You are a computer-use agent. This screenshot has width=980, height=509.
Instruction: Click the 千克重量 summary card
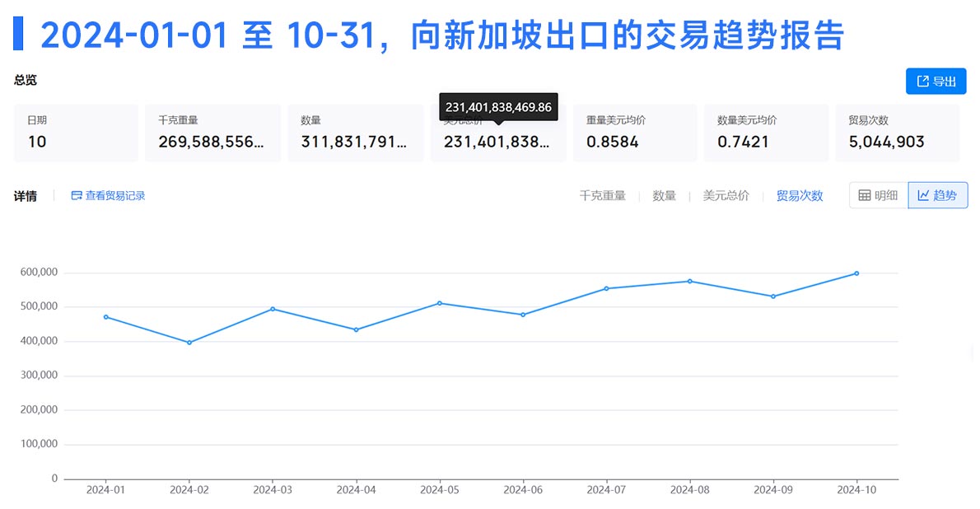[213, 133]
